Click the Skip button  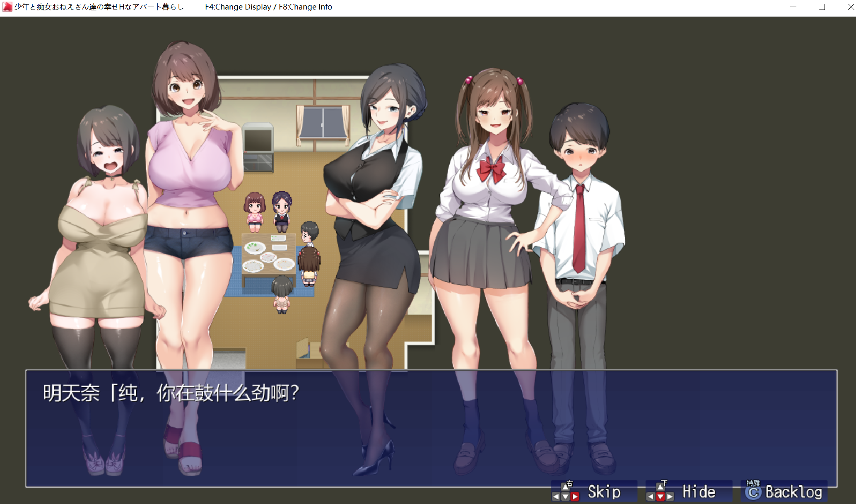594,492
